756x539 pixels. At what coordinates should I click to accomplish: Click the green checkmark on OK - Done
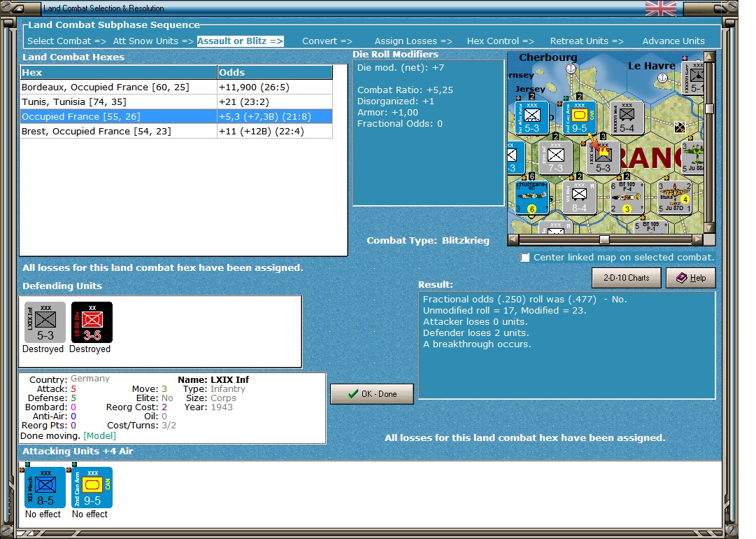coord(353,394)
